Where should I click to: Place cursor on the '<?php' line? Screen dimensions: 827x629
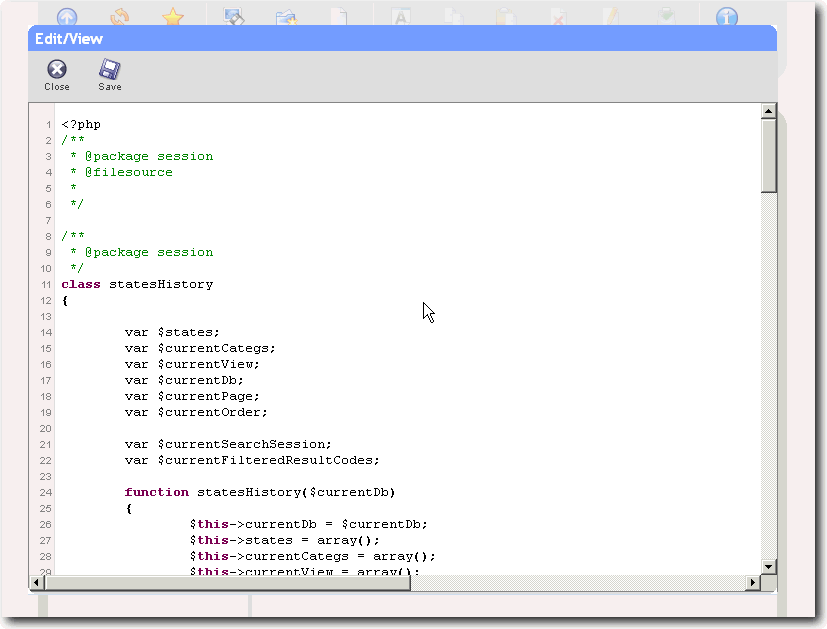click(81, 124)
